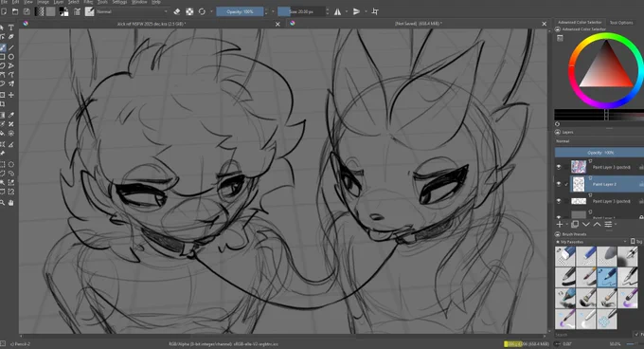Open the layer properties menu button

pyautogui.click(x=608, y=224)
